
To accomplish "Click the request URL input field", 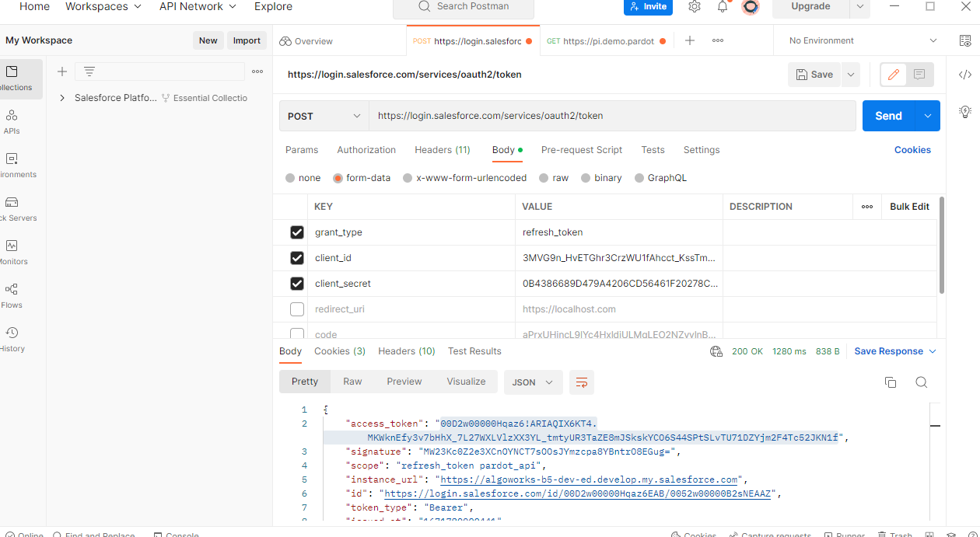I will click(x=611, y=116).
